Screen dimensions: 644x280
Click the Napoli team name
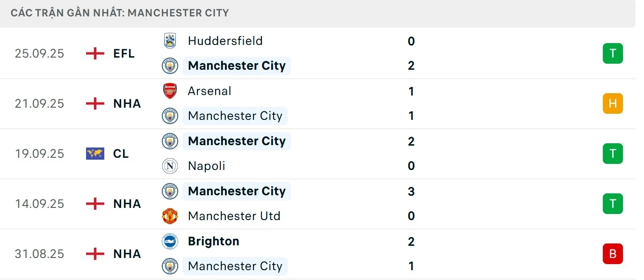tap(206, 166)
